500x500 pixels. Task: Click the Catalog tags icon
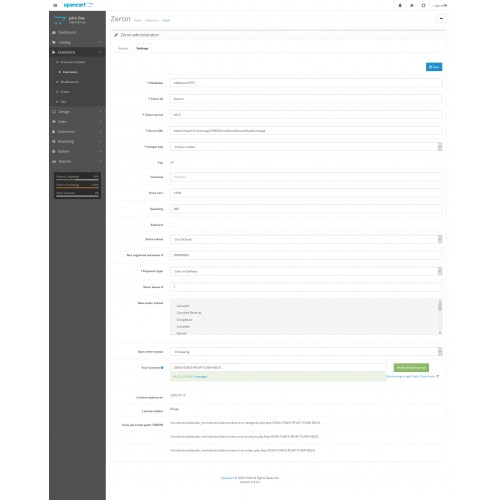[54, 43]
